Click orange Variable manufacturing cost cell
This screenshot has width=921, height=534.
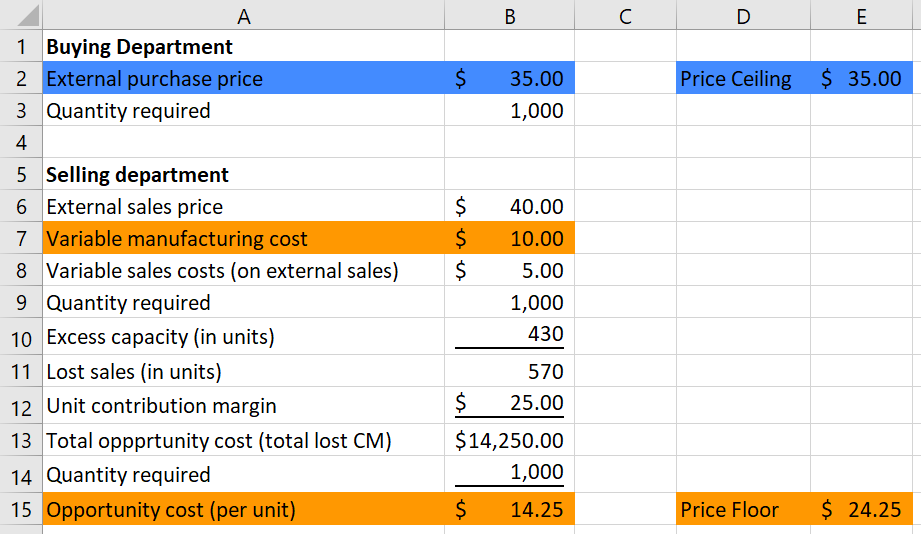(244, 238)
